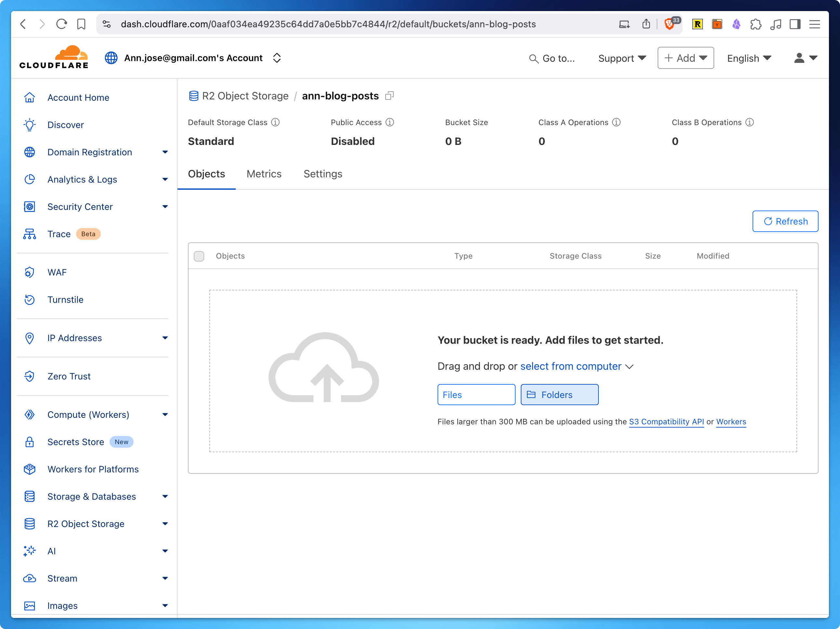Open the S3 Compatibility API link

[666, 422]
